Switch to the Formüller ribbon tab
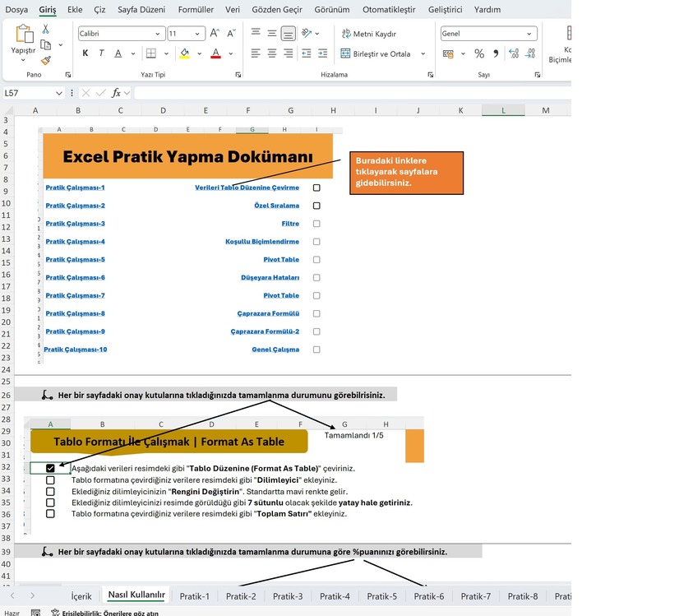 [x=196, y=9]
